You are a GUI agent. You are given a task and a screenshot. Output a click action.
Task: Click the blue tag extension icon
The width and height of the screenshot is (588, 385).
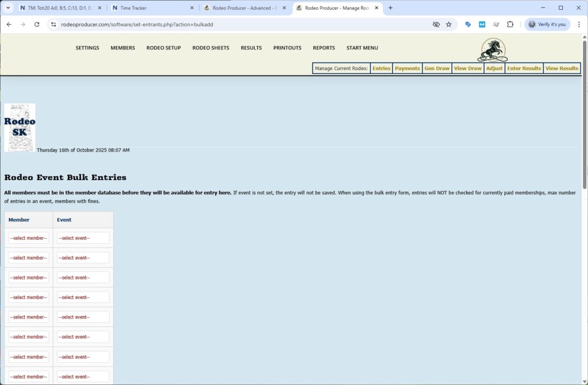[x=467, y=25]
